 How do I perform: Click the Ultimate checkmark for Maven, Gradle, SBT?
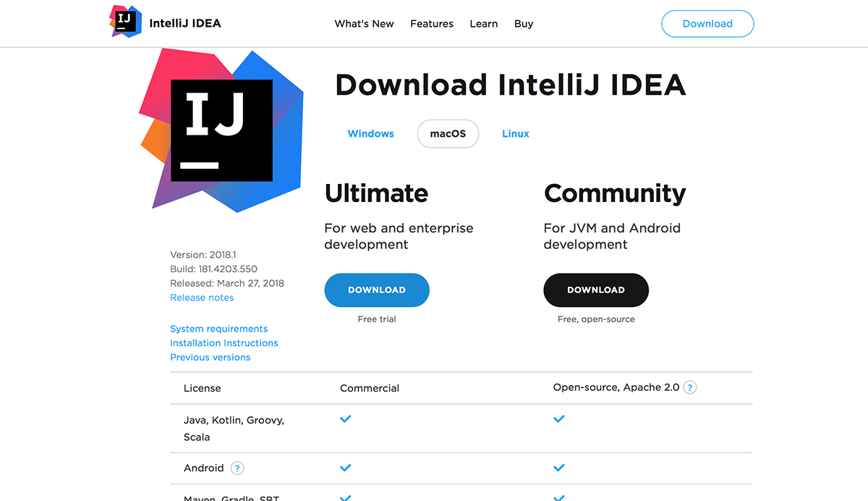click(345, 498)
